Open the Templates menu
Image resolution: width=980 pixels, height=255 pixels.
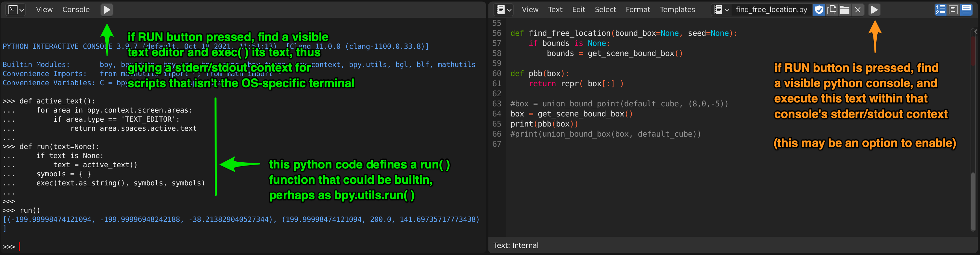[x=677, y=9]
